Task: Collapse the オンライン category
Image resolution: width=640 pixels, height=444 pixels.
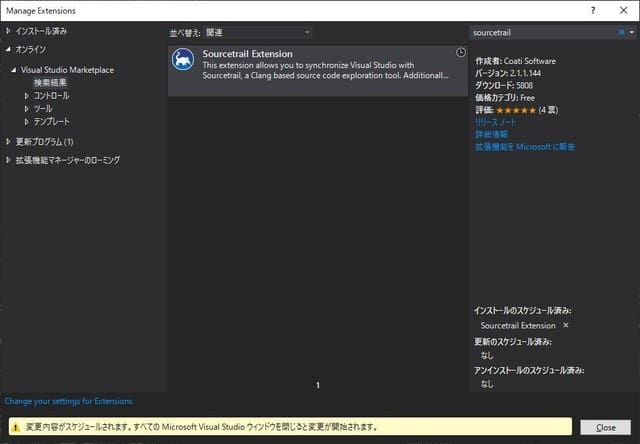Action: [x=9, y=49]
